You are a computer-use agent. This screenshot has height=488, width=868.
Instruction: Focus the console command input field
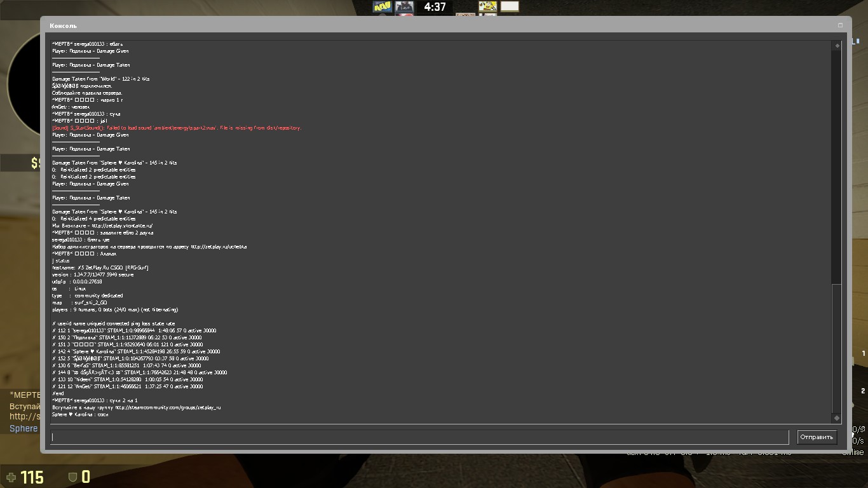pos(419,437)
